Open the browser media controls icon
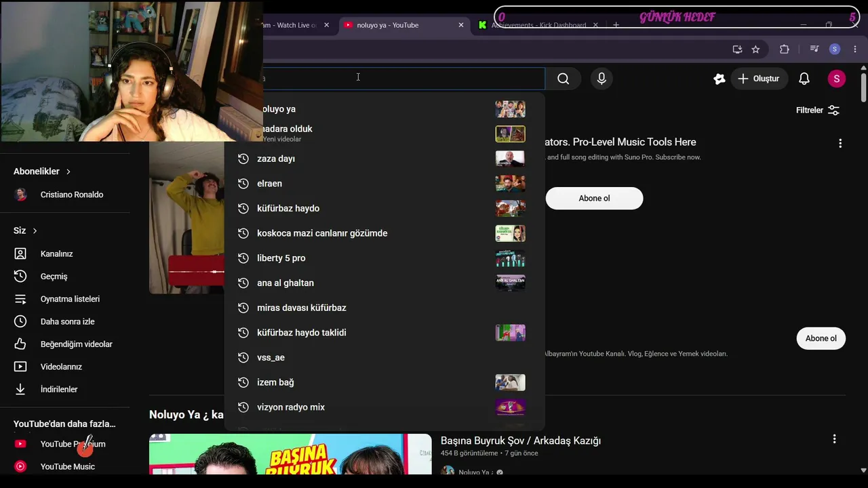 pyautogui.click(x=814, y=49)
